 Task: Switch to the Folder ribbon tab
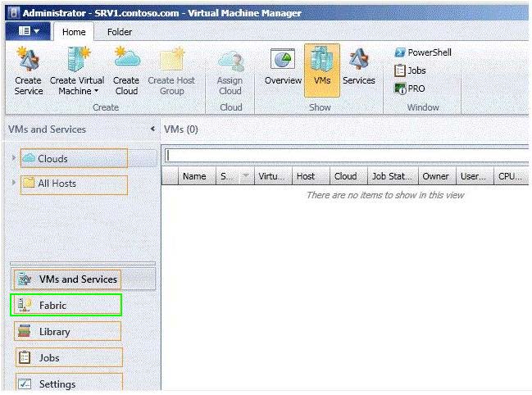point(120,32)
